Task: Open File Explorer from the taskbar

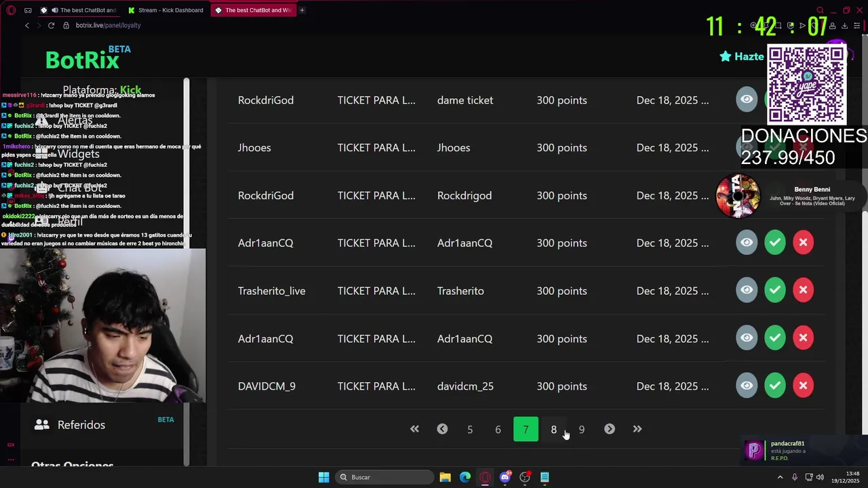Action: [445, 477]
